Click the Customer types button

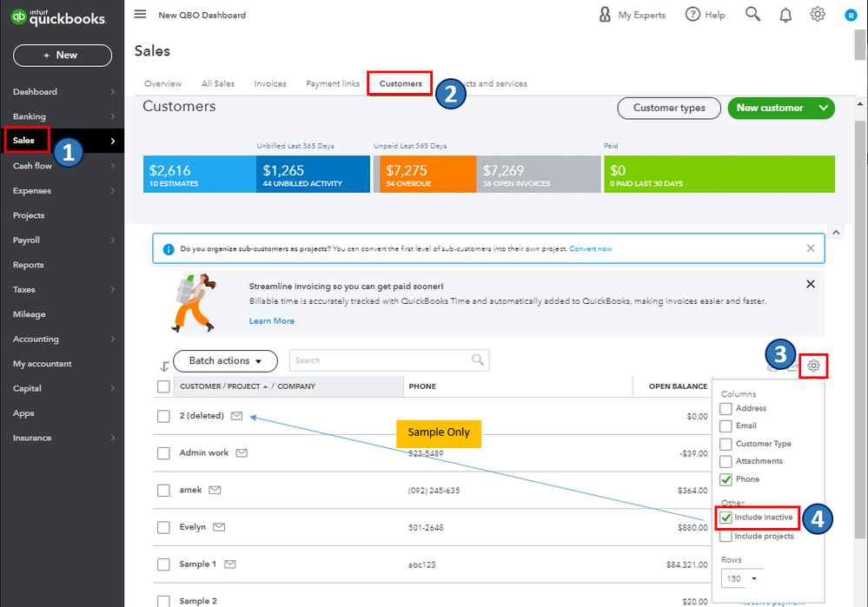(x=668, y=109)
